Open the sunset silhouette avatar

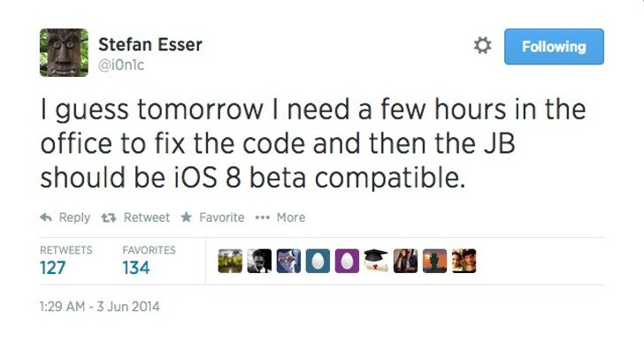pyautogui.click(x=434, y=261)
